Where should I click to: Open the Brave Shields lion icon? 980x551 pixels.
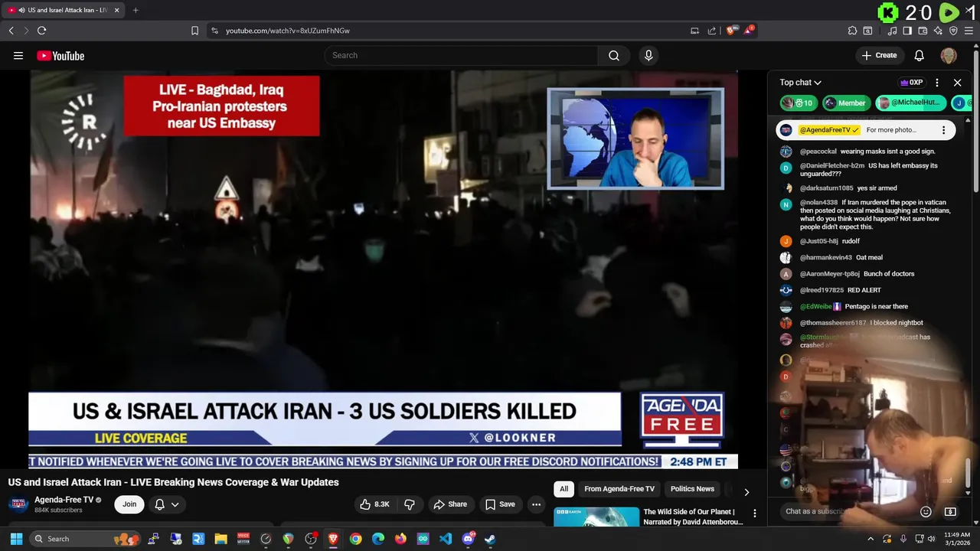point(731,31)
